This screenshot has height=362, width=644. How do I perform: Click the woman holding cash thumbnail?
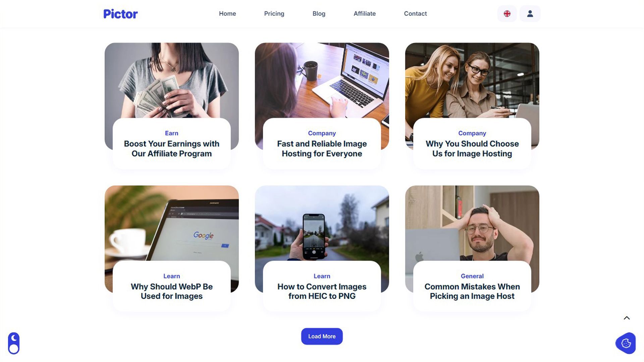coord(171,80)
